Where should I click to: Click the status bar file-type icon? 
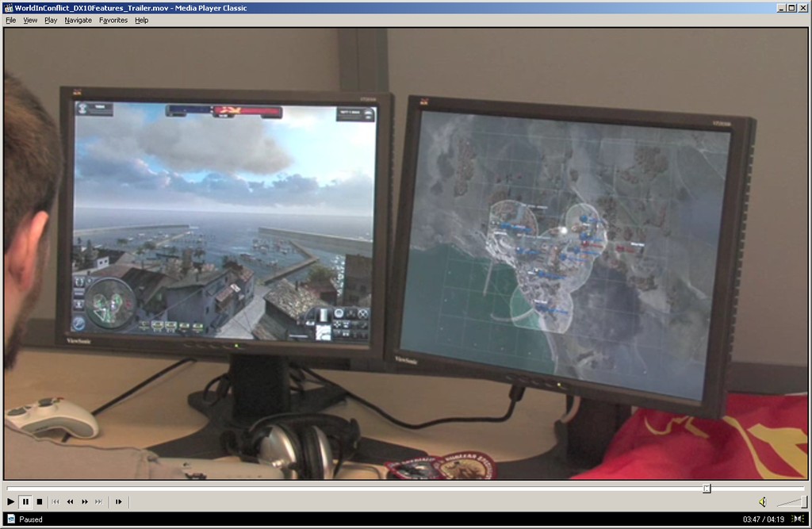pos(11,519)
